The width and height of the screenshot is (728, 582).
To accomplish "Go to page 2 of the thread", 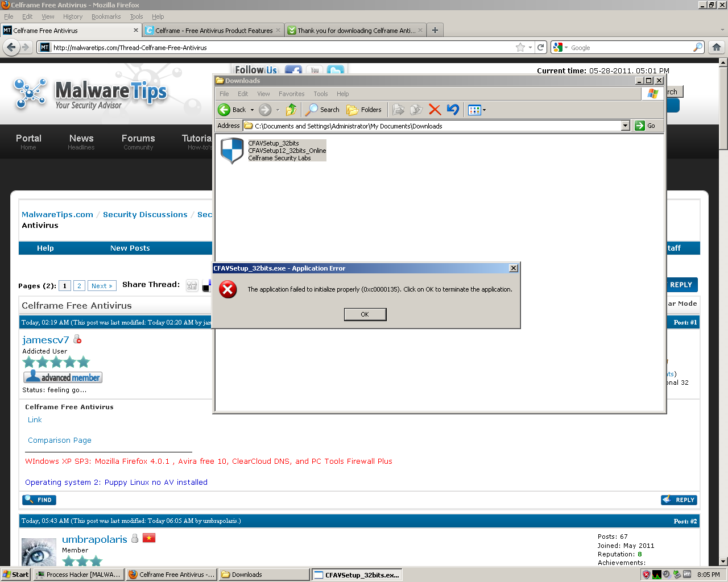I will [79, 286].
